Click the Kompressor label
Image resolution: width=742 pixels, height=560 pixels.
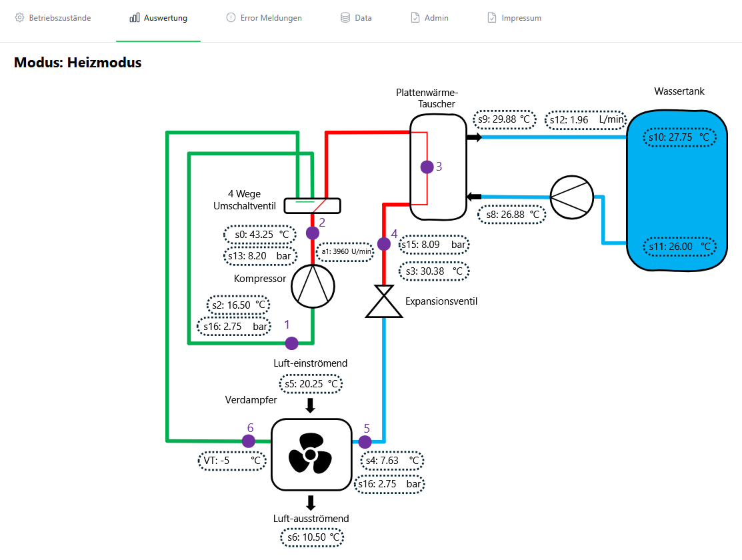point(260,279)
